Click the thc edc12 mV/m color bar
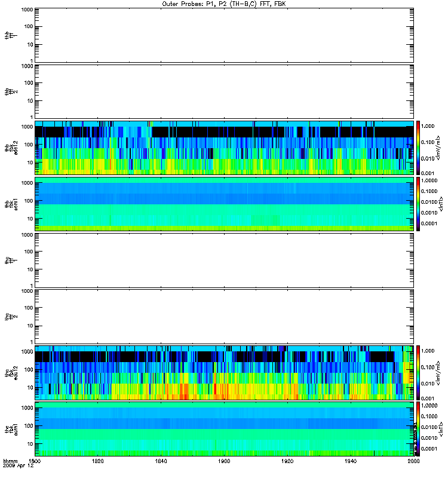The height and width of the screenshot is (478, 448). click(x=418, y=373)
